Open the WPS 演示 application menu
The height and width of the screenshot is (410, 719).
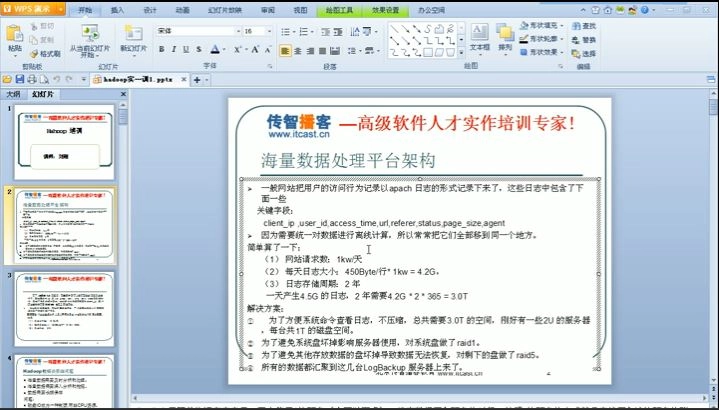click(x=33, y=9)
